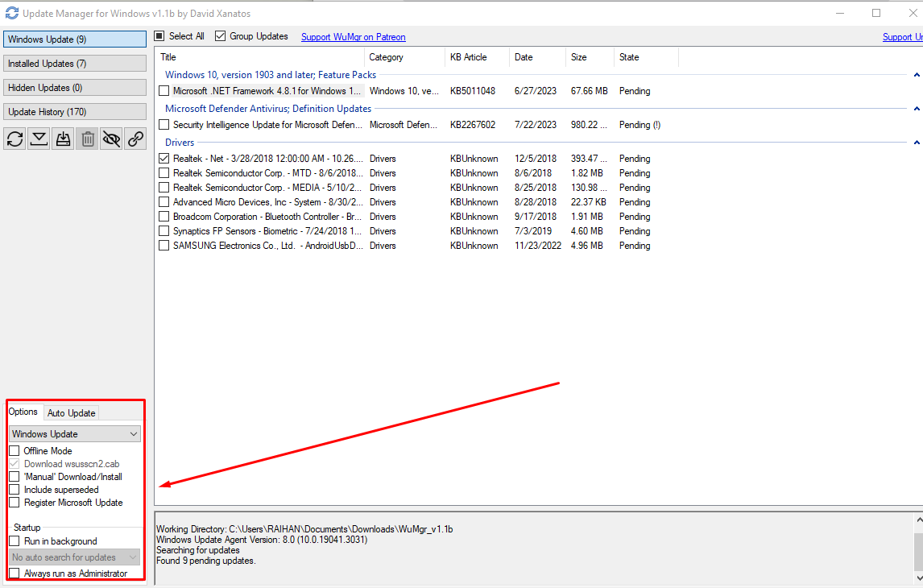Viewport: 923px width, 588px height.
Task: Switch to the Auto Update tab
Action: point(72,413)
